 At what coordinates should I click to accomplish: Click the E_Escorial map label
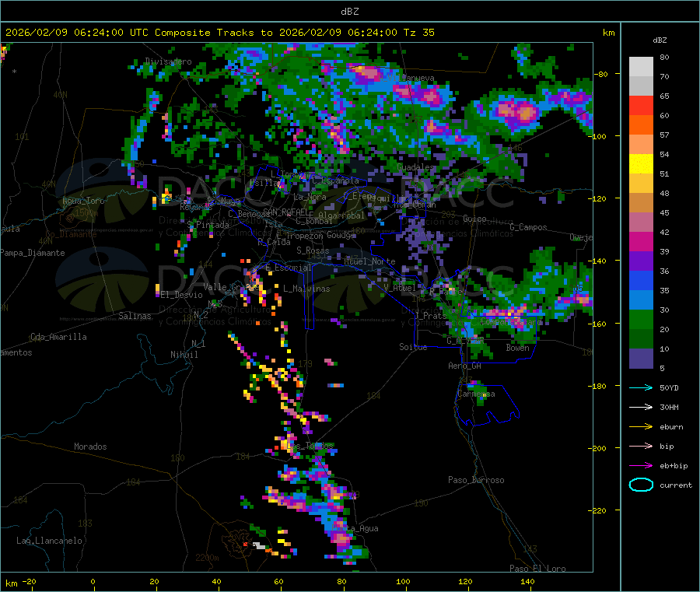[x=289, y=268]
